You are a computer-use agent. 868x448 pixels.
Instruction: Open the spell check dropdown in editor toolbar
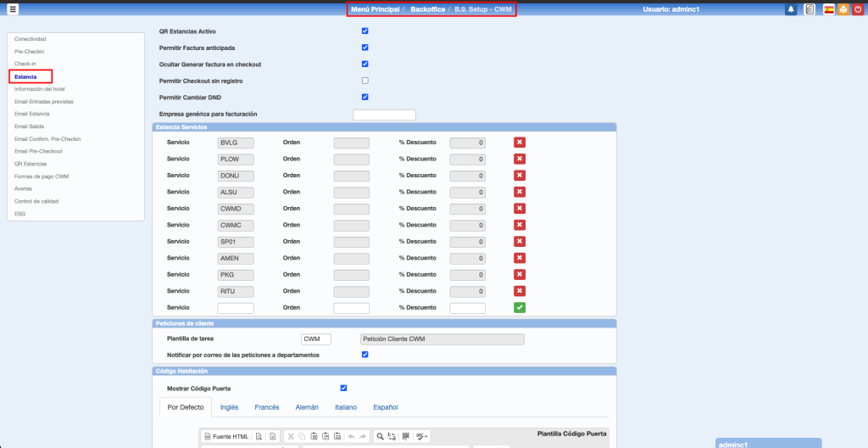coord(420,436)
